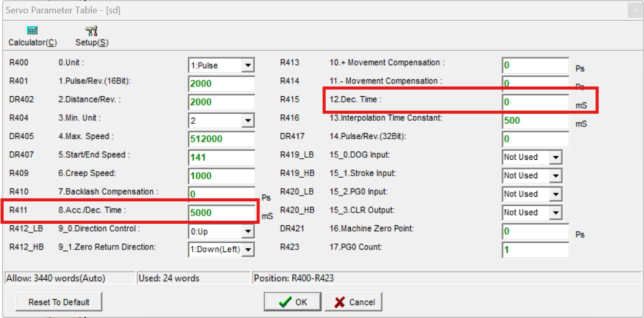Click the OK button
This screenshot has height=318, width=644.
(x=292, y=302)
